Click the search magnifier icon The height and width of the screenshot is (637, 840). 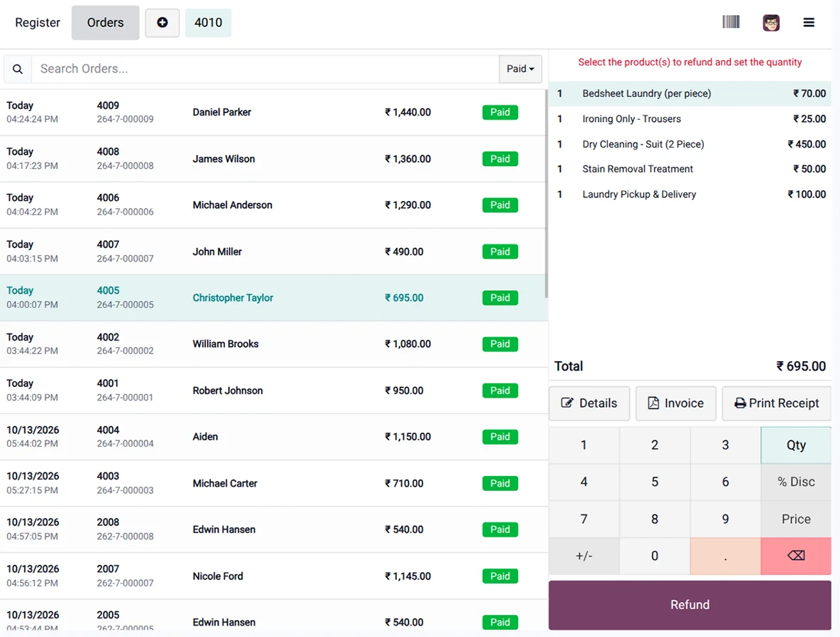click(x=18, y=69)
